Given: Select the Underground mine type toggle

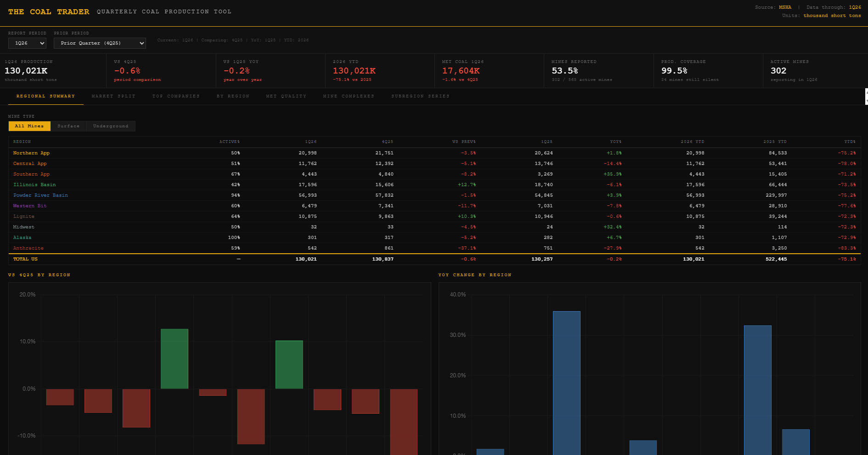Looking at the screenshot, I should coord(111,126).
